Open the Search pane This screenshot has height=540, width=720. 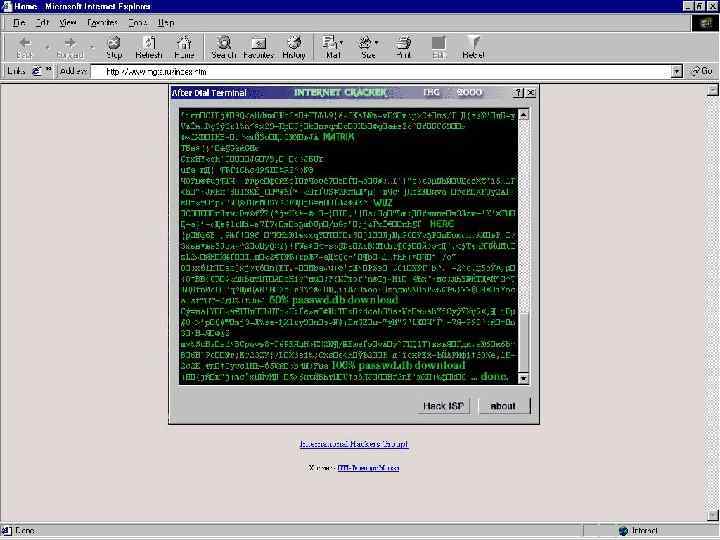tap(224, 48)
